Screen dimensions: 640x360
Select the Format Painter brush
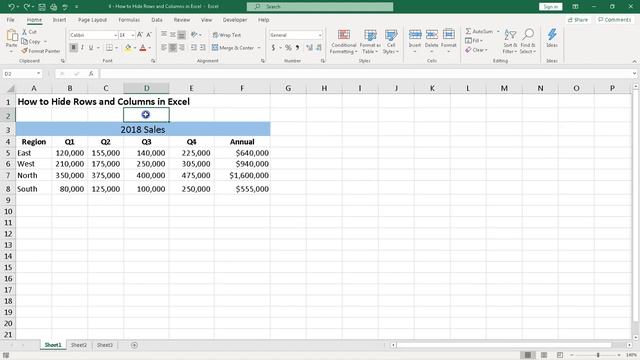pyautogui.click(x=40, y=51)
